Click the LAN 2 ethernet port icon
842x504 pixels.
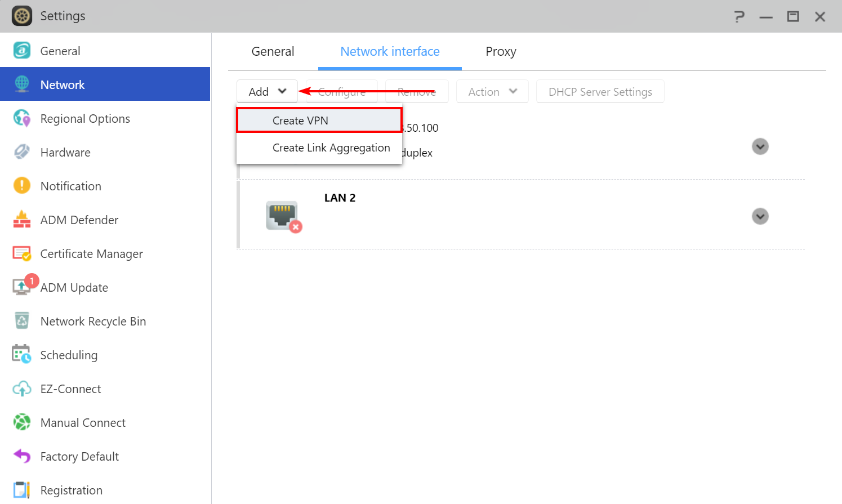[x=282, y=216]
